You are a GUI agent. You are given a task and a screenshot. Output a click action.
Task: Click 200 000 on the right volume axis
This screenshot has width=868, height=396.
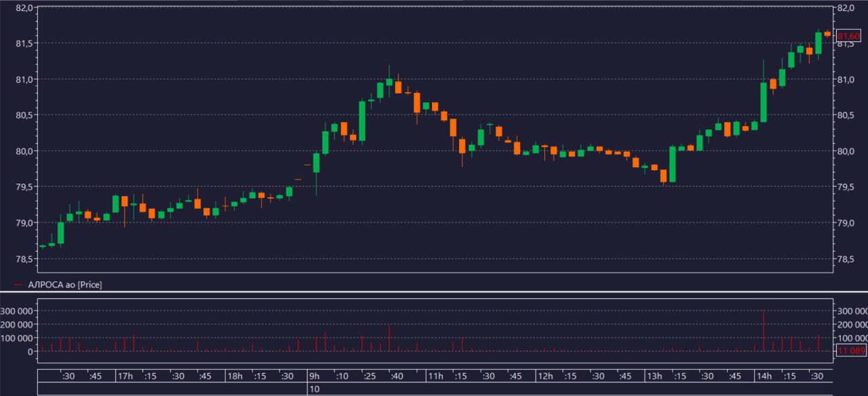852,324
